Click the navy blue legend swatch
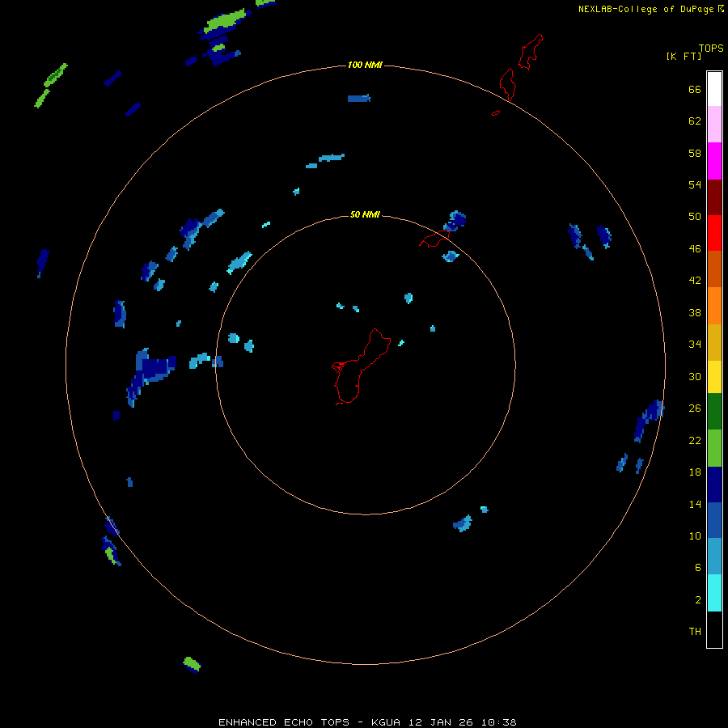The width and height of the screenshot is (728, 728). click(714, 485)
